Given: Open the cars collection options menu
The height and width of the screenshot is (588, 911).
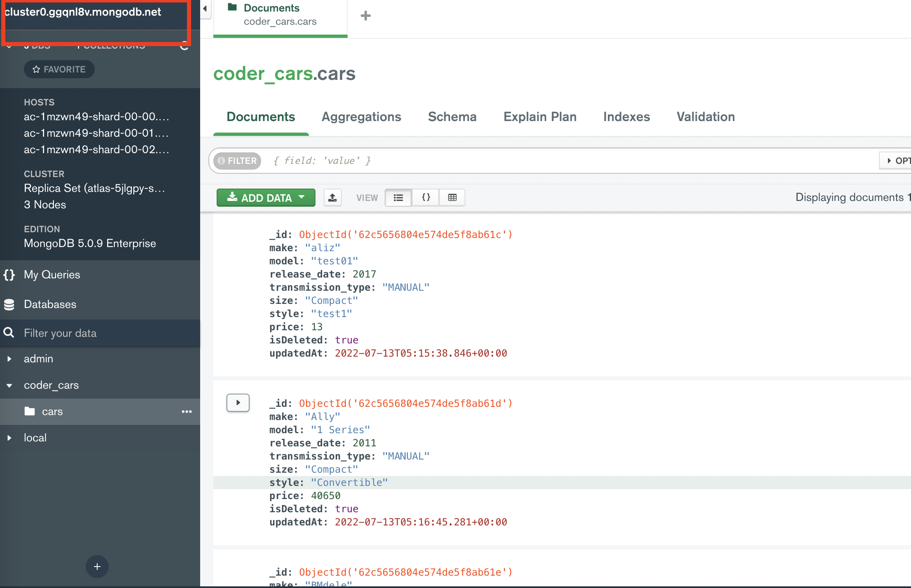Looking at the screenshot, I should (187, 411).
